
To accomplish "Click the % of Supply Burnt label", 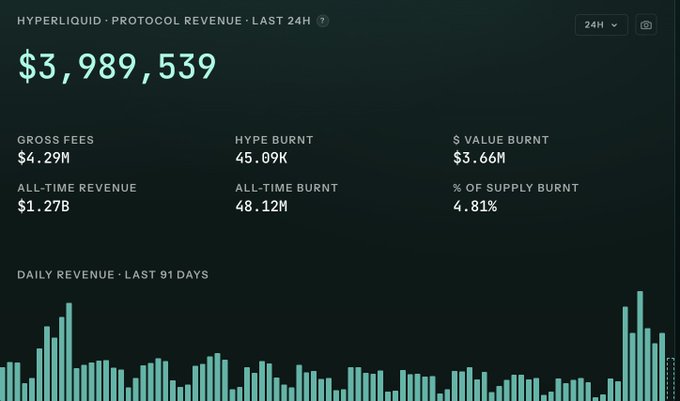I will (x=516, y=188).
